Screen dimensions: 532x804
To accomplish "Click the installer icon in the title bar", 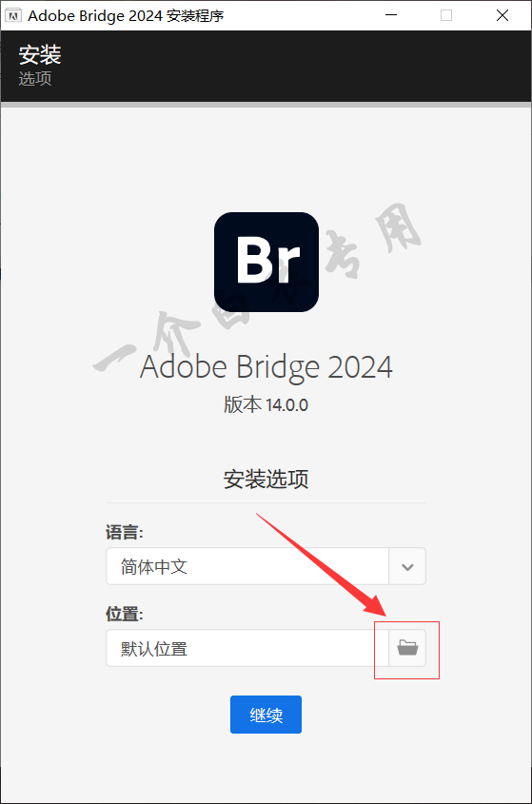I will [x=12, y=15].
